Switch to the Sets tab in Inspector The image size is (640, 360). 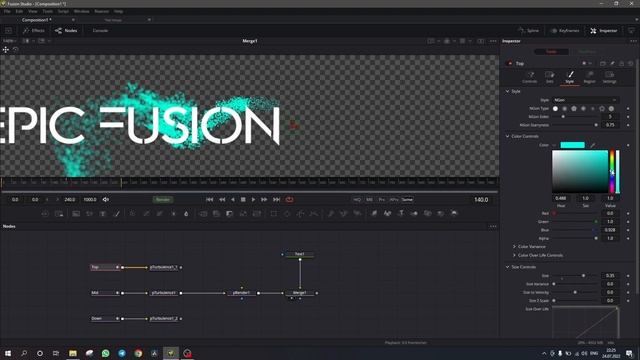pyautogui.click(x=550, y=77)
